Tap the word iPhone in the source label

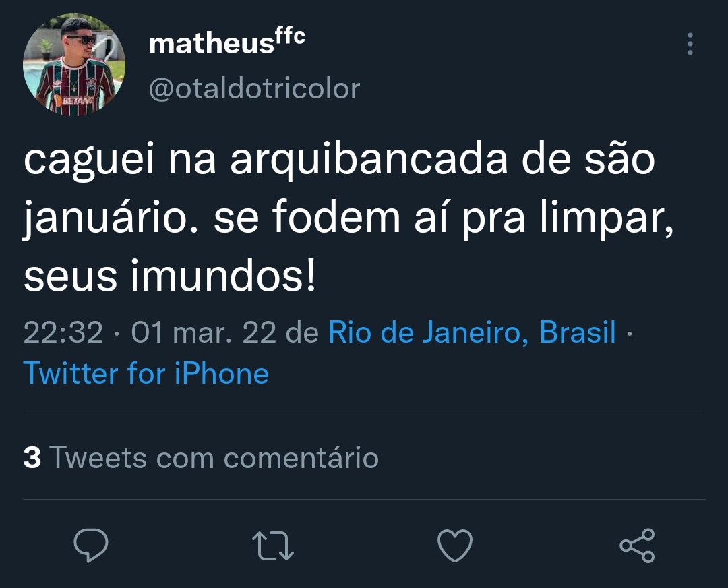click(222, 373)
